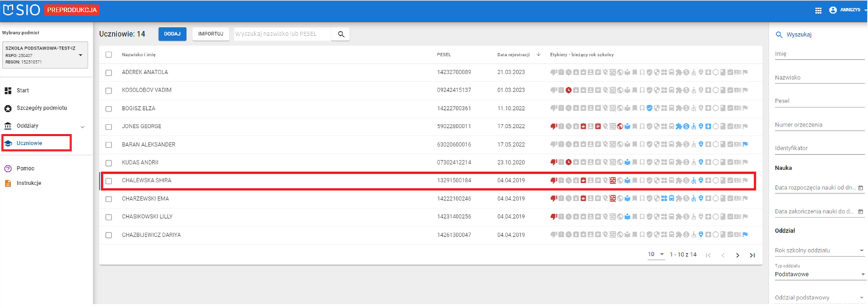Click the user account avatar icon
The width and height of the screenshot is (868, 308).
point(833,10)
